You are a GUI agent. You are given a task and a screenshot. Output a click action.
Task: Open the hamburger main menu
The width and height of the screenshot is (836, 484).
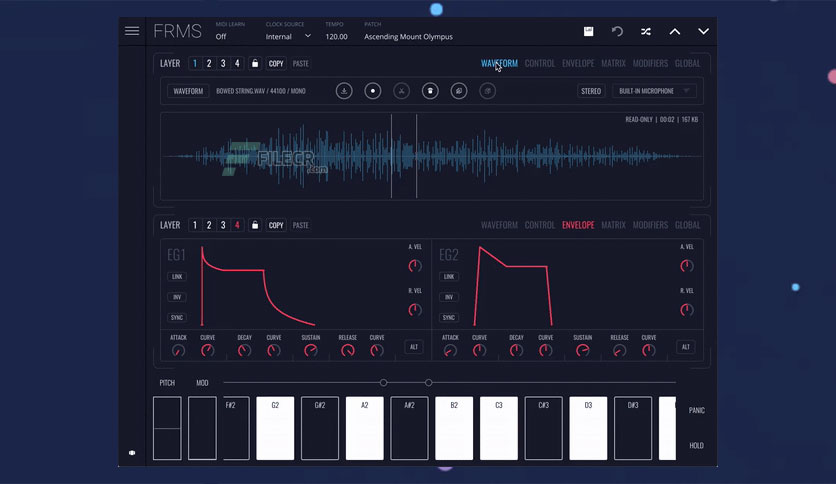132,31
